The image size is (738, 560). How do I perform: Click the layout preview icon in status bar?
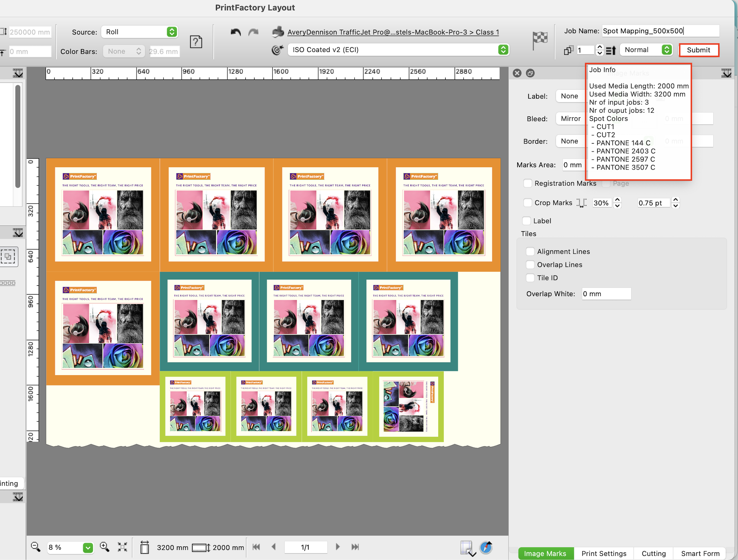pos(468,548)
